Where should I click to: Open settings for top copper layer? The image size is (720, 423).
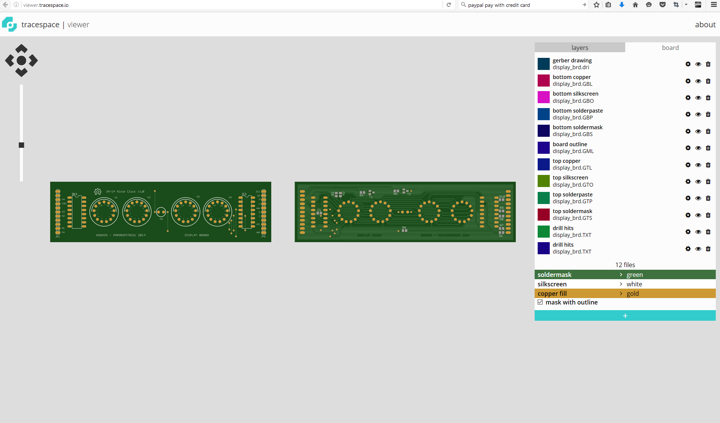[688, 165]
